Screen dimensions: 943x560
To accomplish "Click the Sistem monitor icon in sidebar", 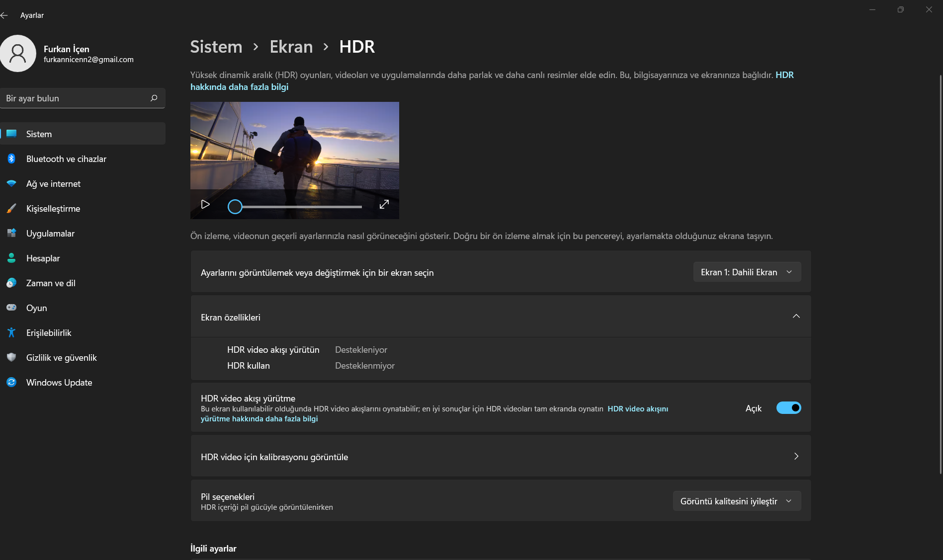I will [x=11, y=134].
